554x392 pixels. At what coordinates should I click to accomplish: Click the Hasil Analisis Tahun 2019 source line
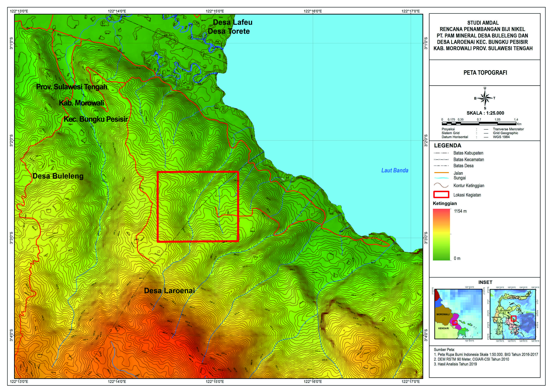click(455, 364)
